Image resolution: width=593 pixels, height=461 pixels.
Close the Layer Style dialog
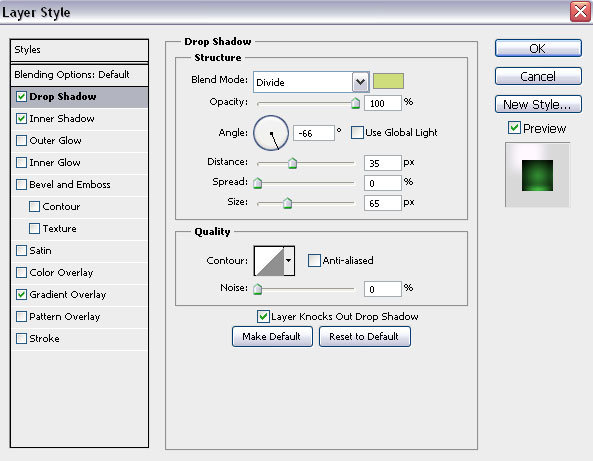[x=580, y=12]
